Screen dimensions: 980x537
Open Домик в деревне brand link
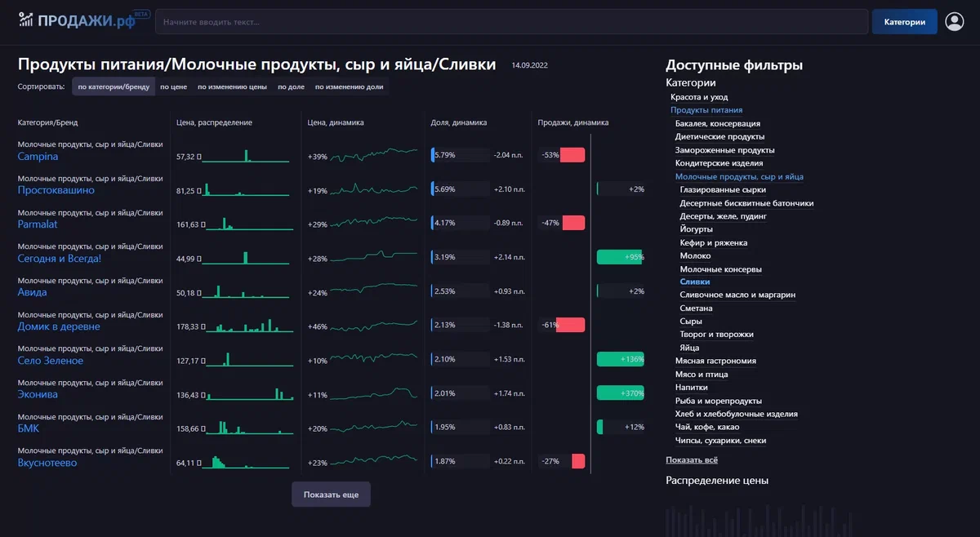59,326
